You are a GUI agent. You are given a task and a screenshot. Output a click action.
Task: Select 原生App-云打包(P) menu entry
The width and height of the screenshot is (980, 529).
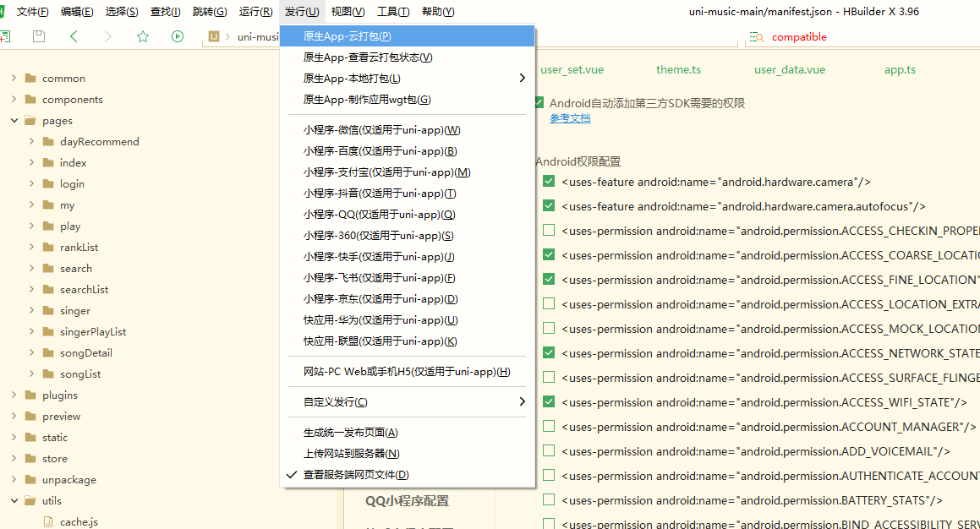tap(408, 36)
